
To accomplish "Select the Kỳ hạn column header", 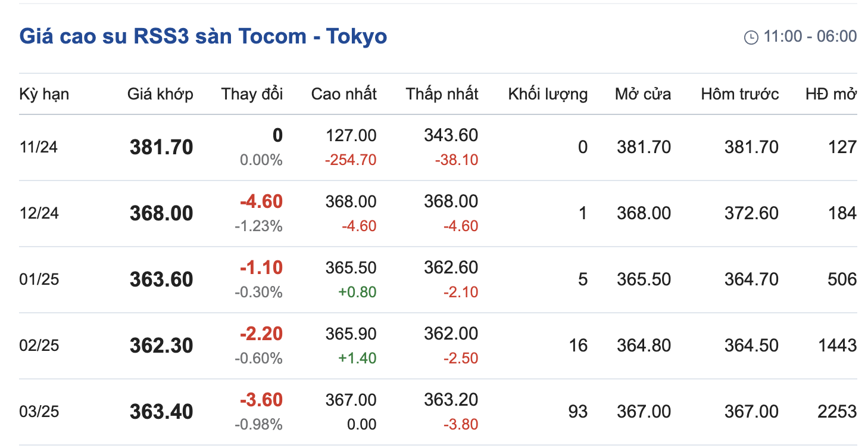I will click(44, 94).
